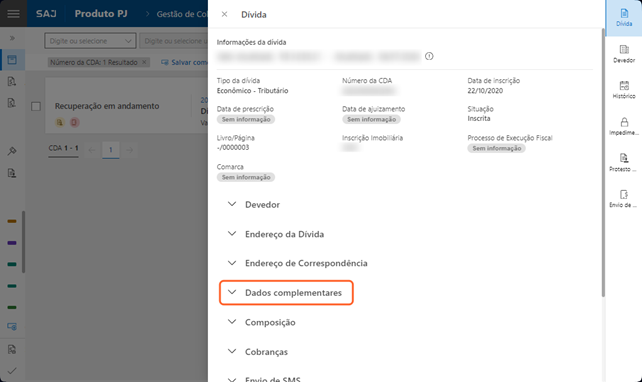
Task: Open the Envio de document icon
Action: pyautogui.click(x=624, y=198)
